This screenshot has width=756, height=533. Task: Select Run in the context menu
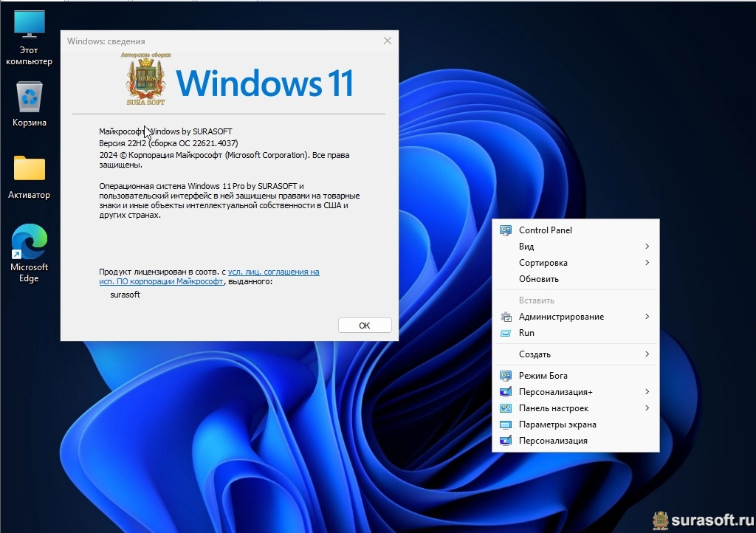tap(576, 333)
